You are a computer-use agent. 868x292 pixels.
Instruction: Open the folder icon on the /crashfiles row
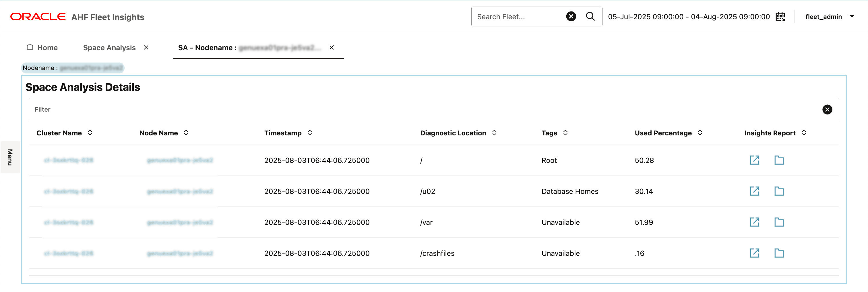tap(779, 253)
